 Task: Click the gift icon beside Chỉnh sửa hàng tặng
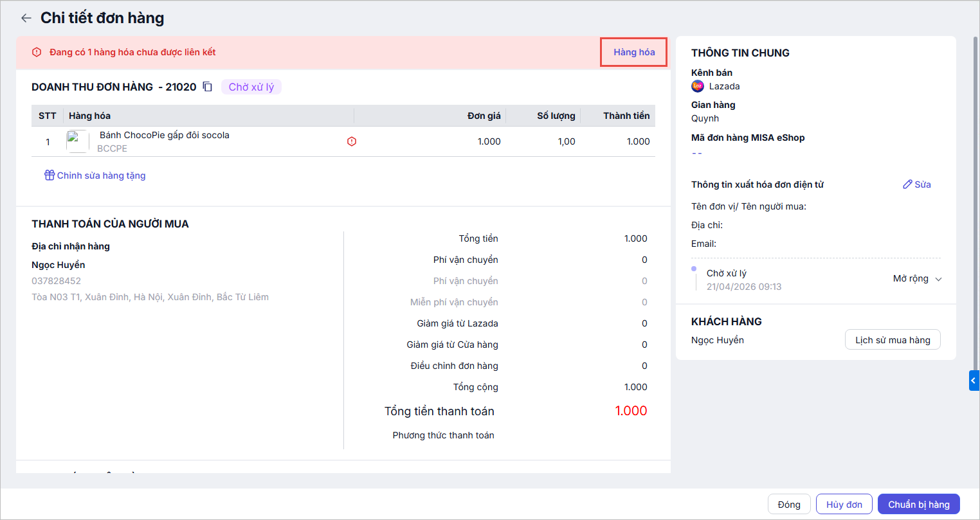click(50, 175)
